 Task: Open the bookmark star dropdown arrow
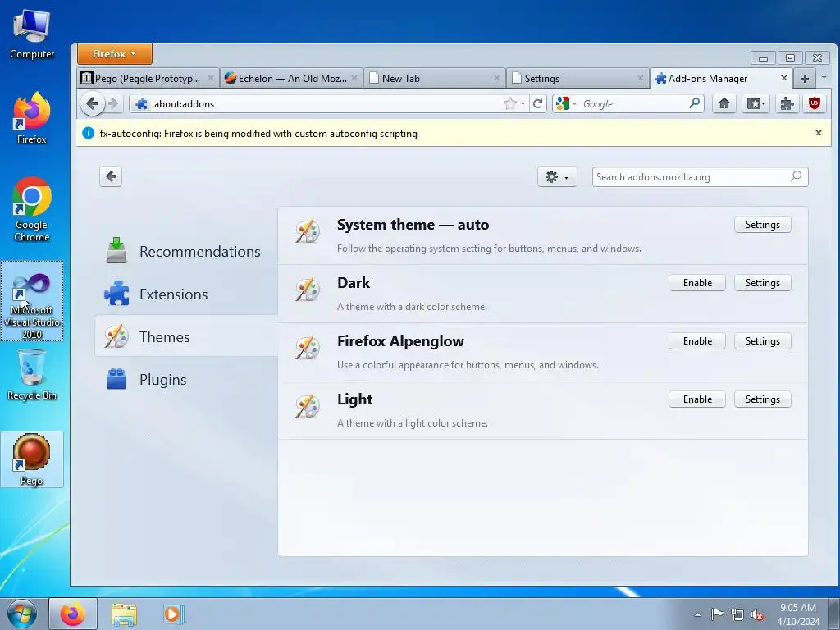point(523,104)
